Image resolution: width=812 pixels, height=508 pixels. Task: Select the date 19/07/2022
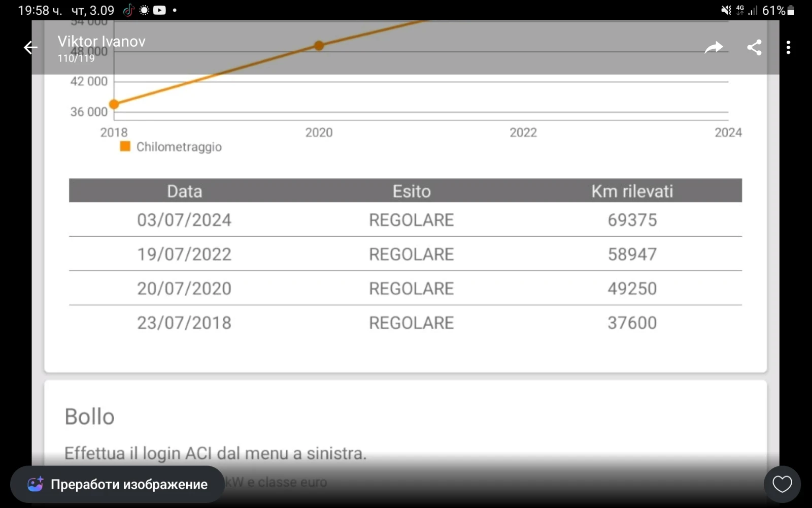[x=184, y=254]
